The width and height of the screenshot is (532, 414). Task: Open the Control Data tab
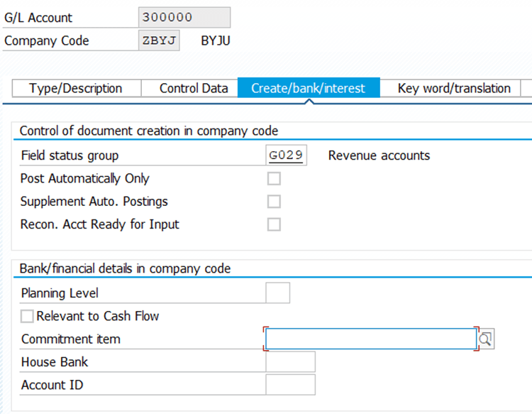194,89
